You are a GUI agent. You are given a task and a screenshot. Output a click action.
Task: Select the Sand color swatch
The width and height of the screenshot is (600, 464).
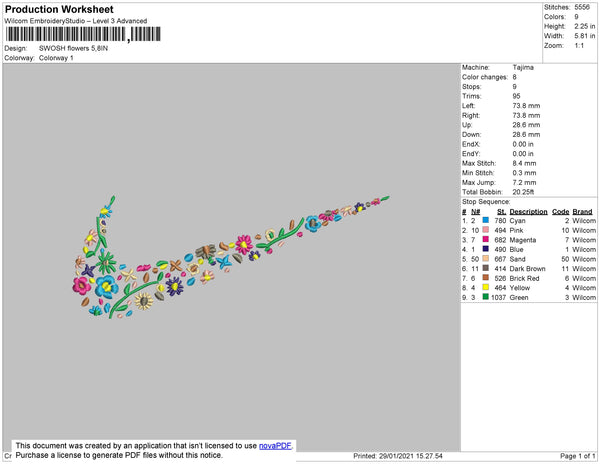coord(486,259)
